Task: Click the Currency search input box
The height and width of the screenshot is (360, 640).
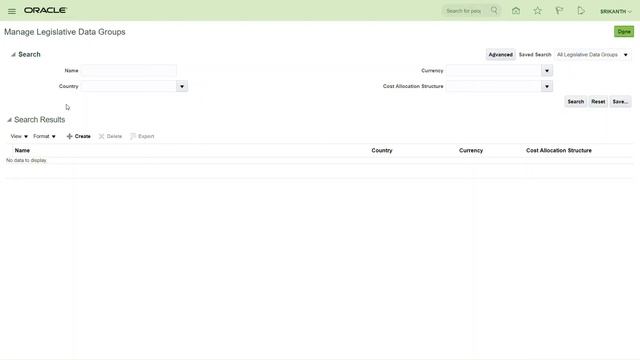Action: coord(494,71)
